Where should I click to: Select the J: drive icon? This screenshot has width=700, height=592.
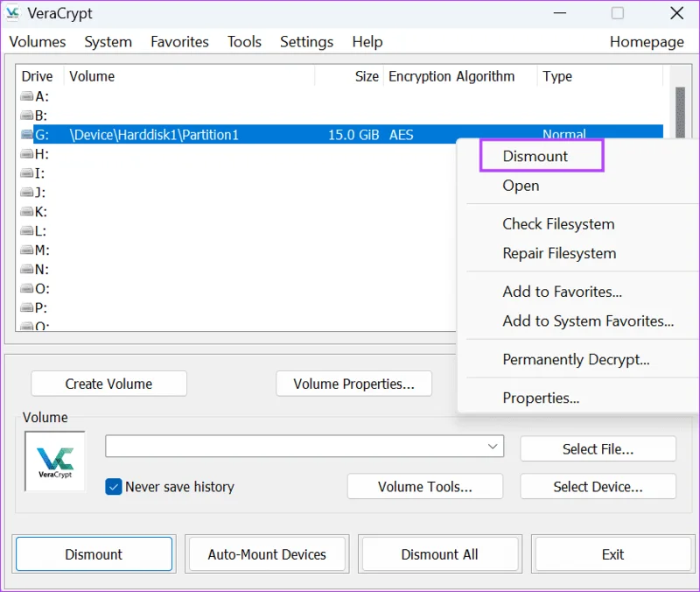(x=27, y=193)
